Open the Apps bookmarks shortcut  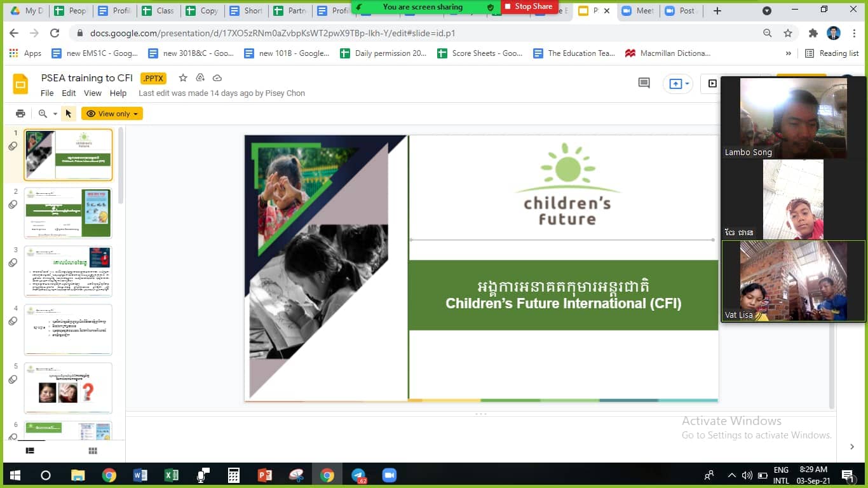pyautogui.click(x=25, y=53)
